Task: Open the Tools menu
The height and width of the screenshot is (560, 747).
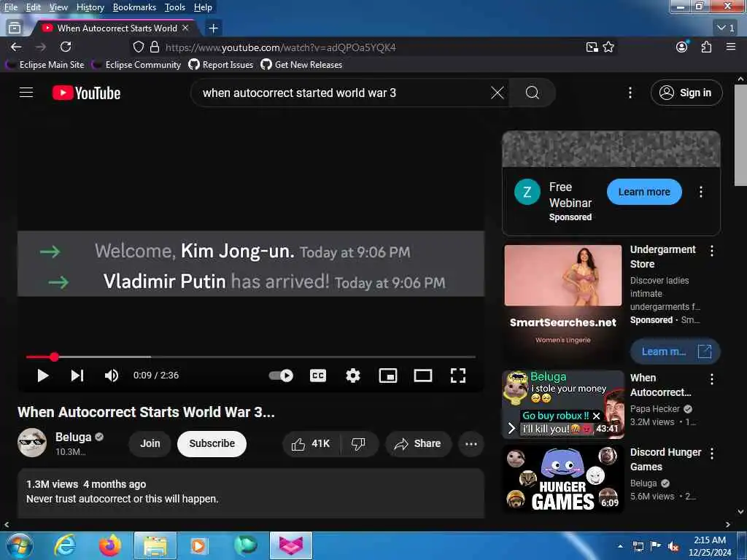Action: [x=174, y=7]
